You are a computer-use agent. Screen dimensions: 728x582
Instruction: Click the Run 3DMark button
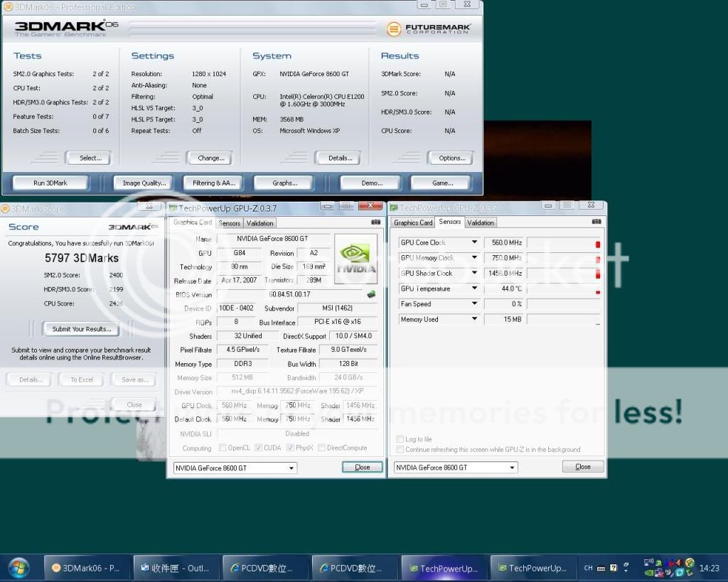pos(50,183)
